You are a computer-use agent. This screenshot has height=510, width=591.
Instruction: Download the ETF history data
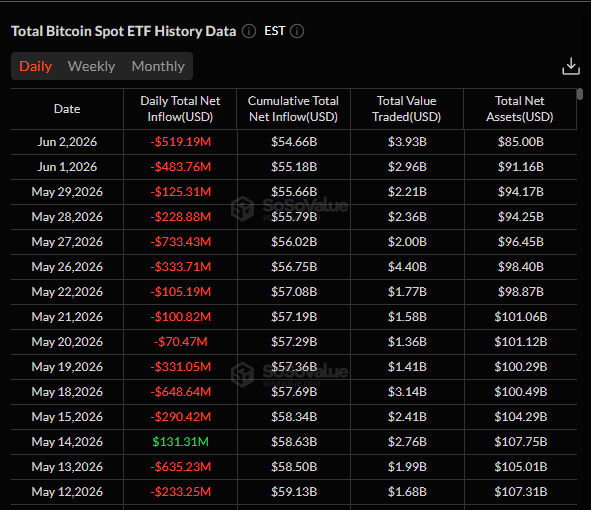click(571, 66)
